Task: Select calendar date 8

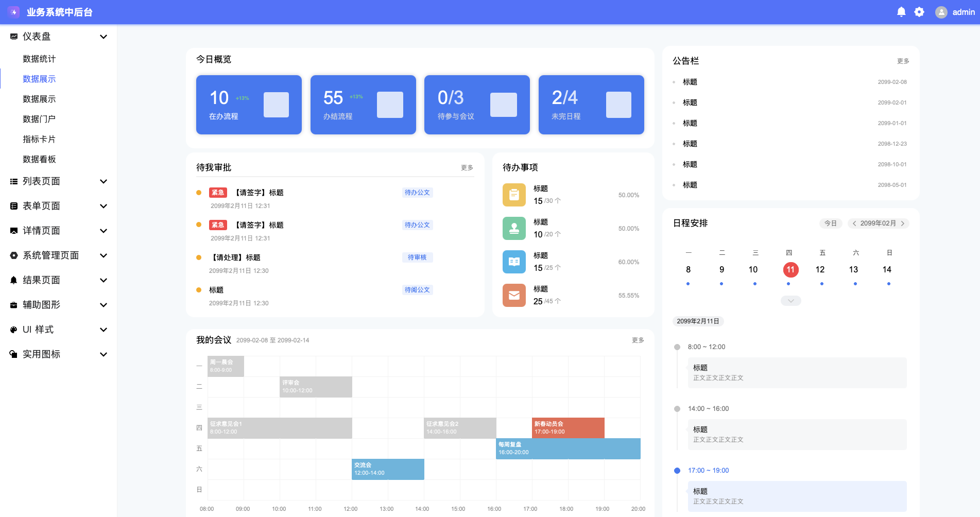Action: click(x=688, y=270)
